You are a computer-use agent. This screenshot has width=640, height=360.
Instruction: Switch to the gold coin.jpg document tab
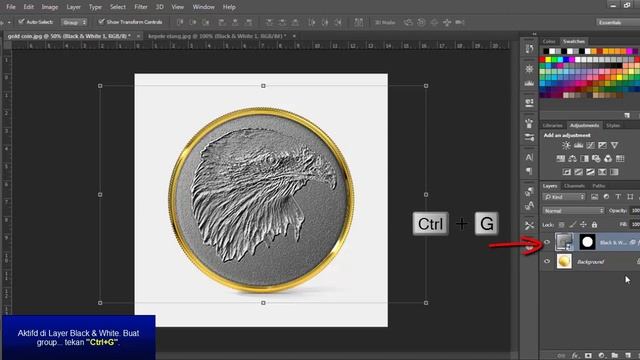click(69, 36)
